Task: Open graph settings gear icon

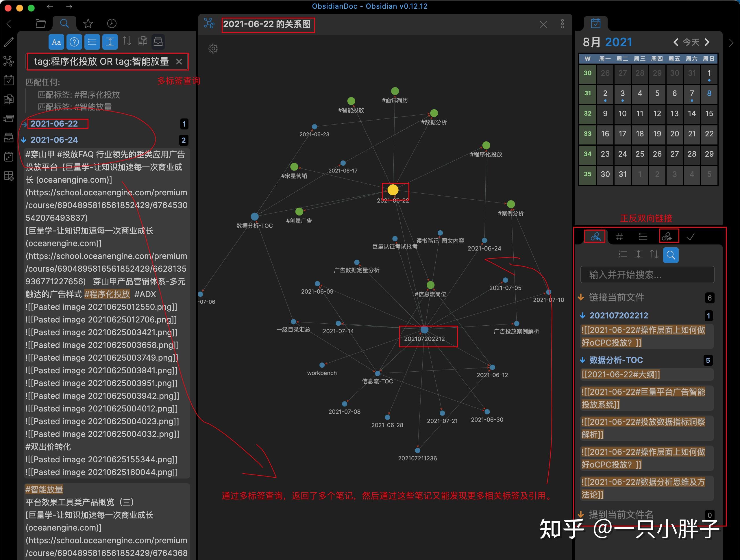Action: click(x=213, y=49)
